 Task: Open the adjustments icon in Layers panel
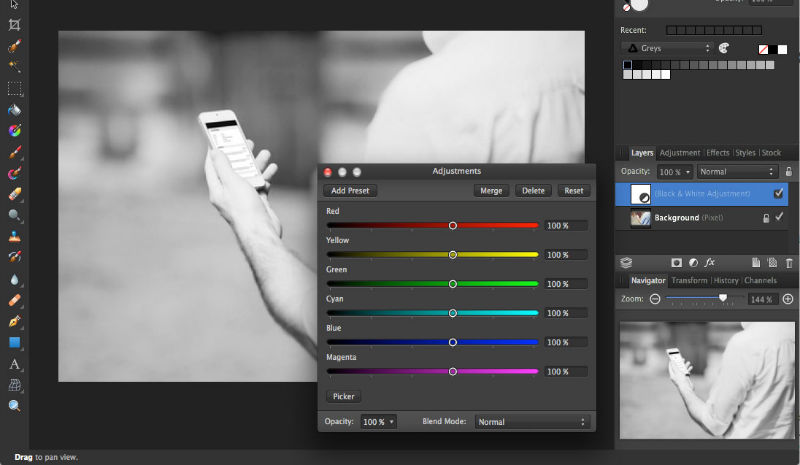pyautogui.click(x=693, y=263)
